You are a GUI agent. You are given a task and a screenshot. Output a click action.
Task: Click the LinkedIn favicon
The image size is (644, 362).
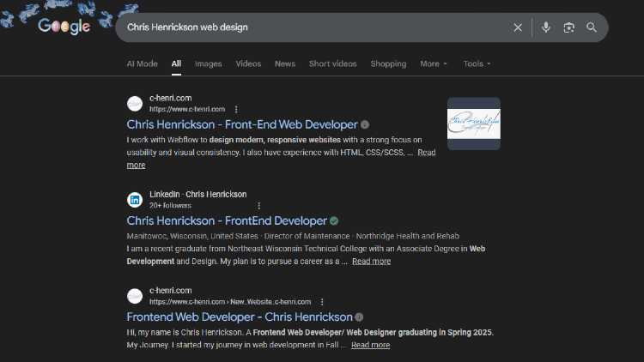click(135, 200)
